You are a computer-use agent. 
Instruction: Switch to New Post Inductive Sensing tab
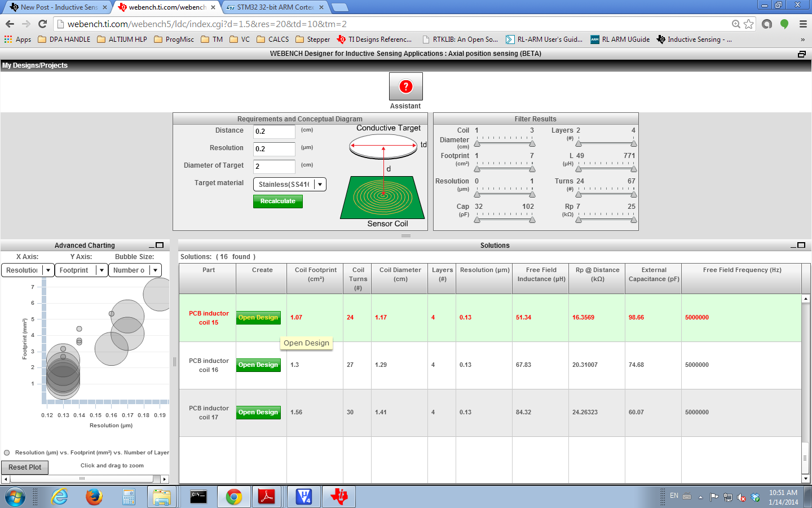click(58, 7)
